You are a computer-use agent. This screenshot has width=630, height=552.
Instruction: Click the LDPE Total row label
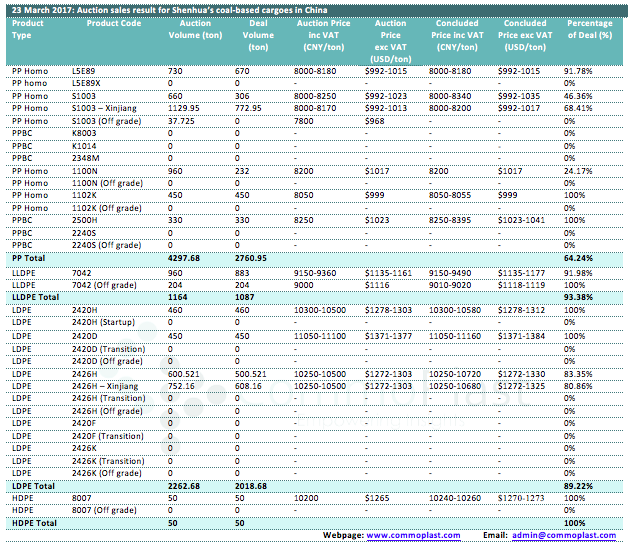coord(32,484)
